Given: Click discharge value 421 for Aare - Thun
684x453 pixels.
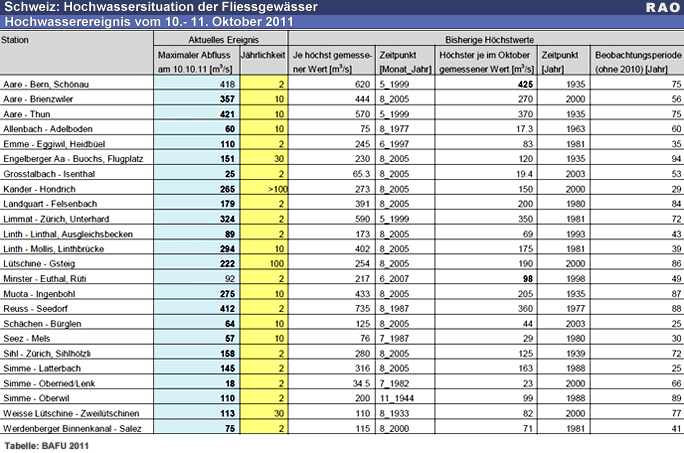Looking at the screenshot, I should [x=227, y=114].
